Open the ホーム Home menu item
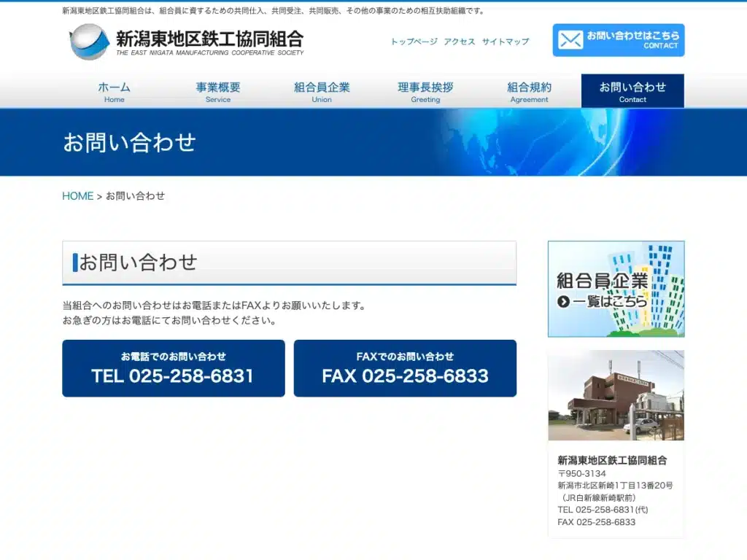 (115, 91)
